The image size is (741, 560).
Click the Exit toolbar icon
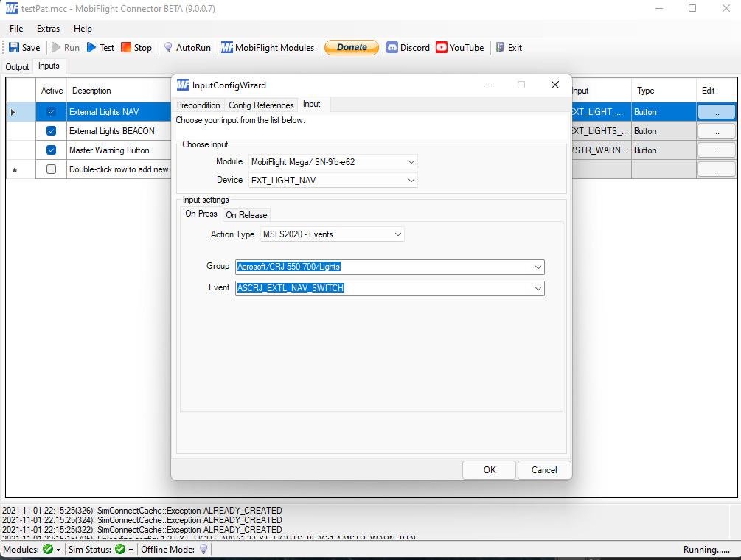[x=500, y=47]
